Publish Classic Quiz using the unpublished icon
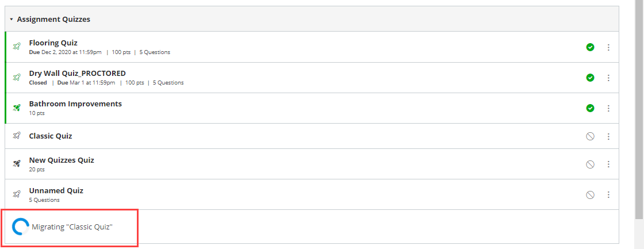Screen dimensions: 644x249 590,136
